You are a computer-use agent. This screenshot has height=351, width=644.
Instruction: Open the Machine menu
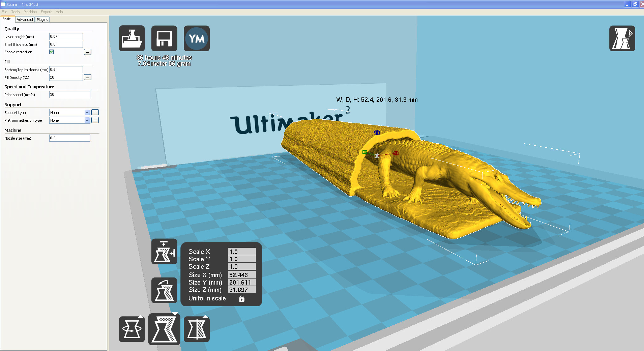pyautogui.click(x=30, y=12)
